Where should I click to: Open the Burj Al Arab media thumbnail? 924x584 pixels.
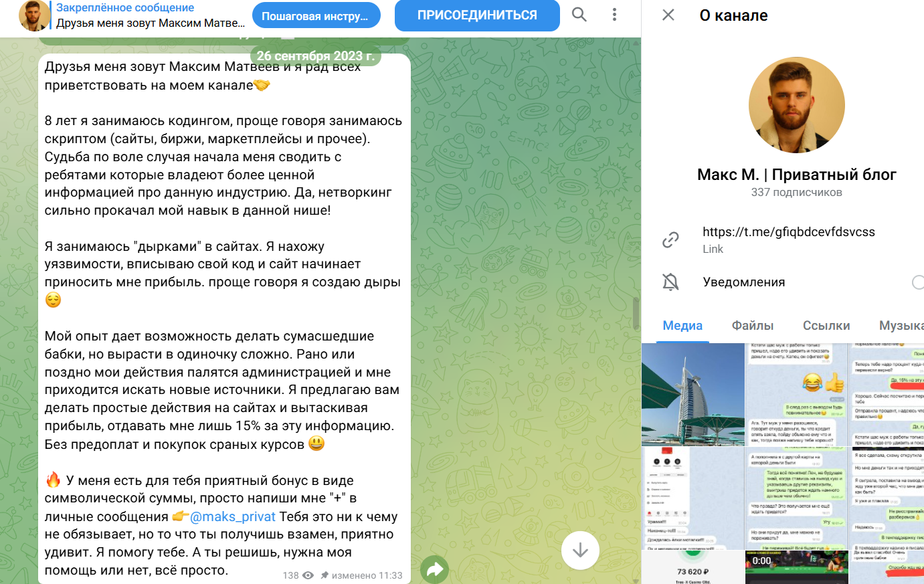(693, 395)
